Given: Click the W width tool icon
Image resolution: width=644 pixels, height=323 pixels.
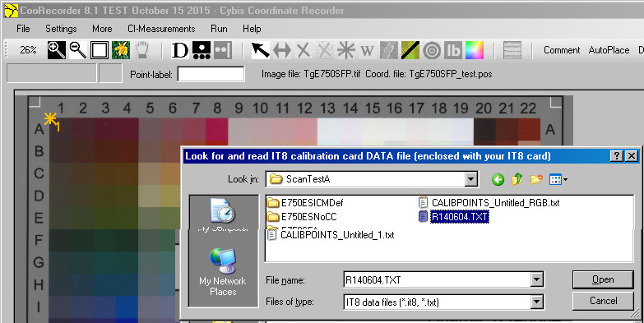Looking at the screenshot, I should tap(367, 50).
